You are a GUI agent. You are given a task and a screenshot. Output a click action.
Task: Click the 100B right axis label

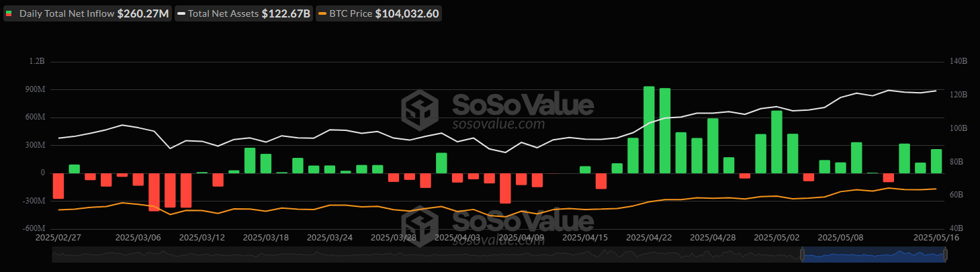coord(958,128)
